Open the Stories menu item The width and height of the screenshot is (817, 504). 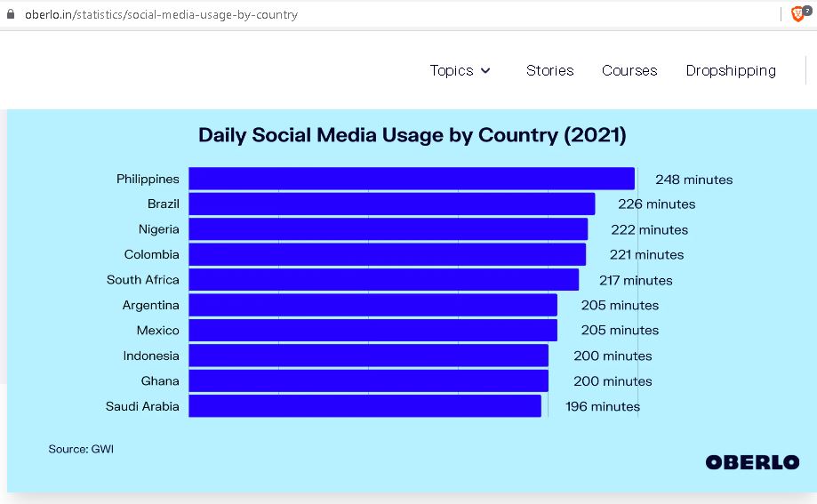549,70
